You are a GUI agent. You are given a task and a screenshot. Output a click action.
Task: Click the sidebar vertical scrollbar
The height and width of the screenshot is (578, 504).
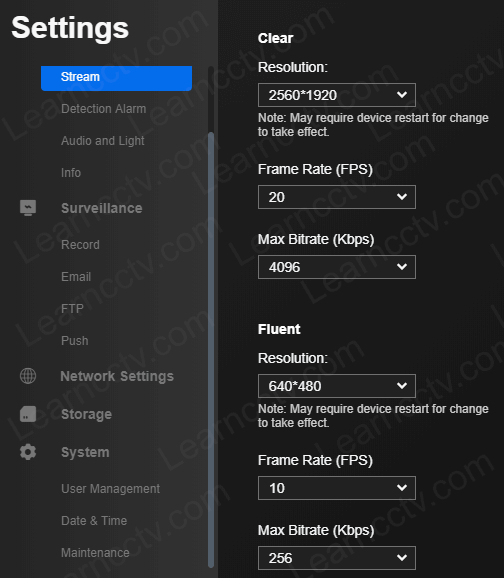[x=211, y=350]
